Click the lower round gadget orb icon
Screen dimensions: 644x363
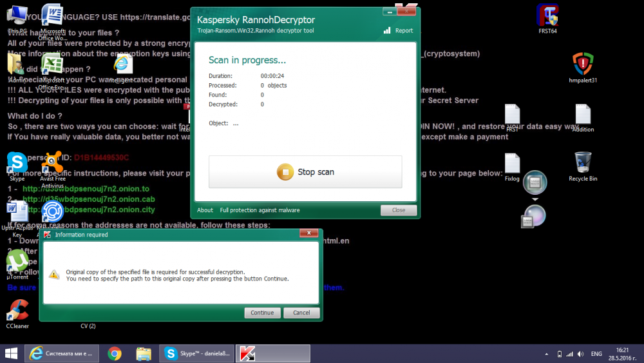[533, 216]
